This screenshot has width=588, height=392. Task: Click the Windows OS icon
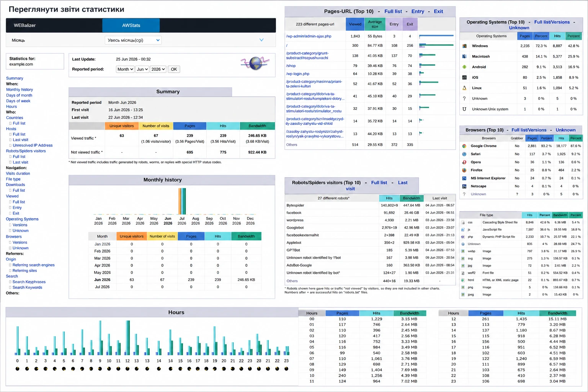coord(464,46)
